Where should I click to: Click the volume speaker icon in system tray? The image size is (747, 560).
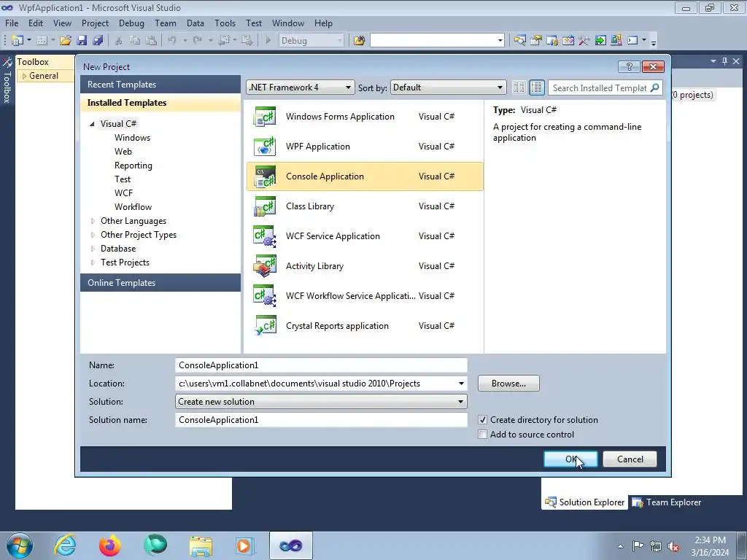click(x=673, y=546)
